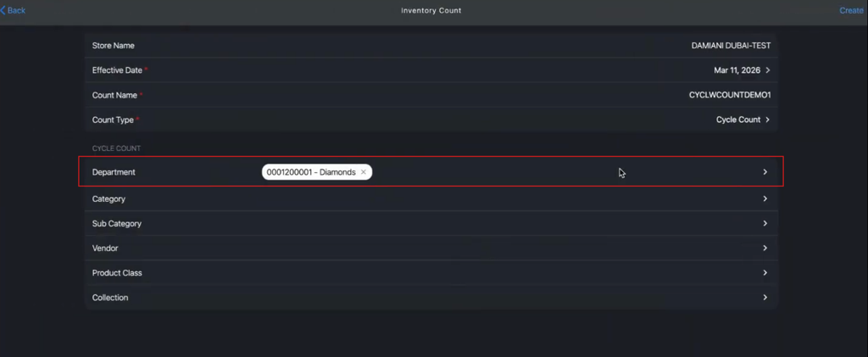Image resolution: width=868 pixels, height=357 pixels.
Task: Select the Mar 11, 2026 date value
Action: 737,70
